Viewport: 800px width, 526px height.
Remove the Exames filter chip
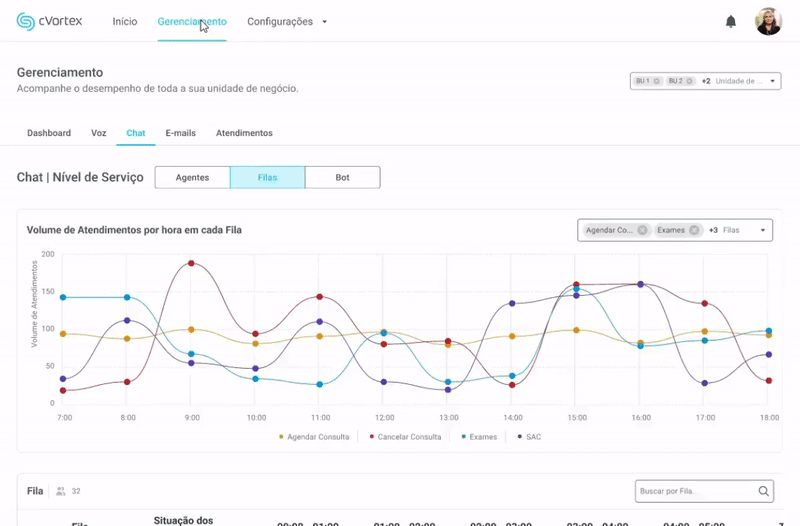click(x=694, y=230)
